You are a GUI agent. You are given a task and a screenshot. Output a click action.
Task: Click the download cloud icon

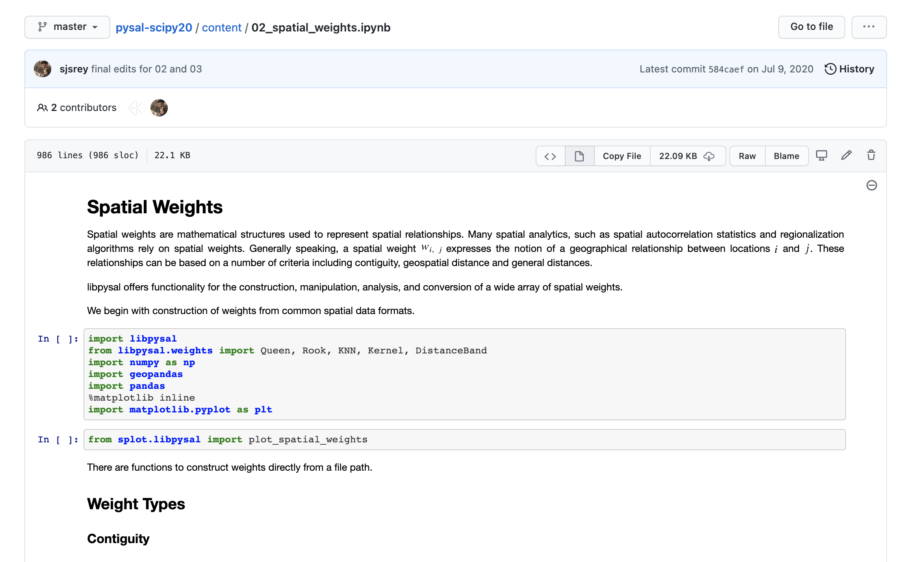pos(709,156)
